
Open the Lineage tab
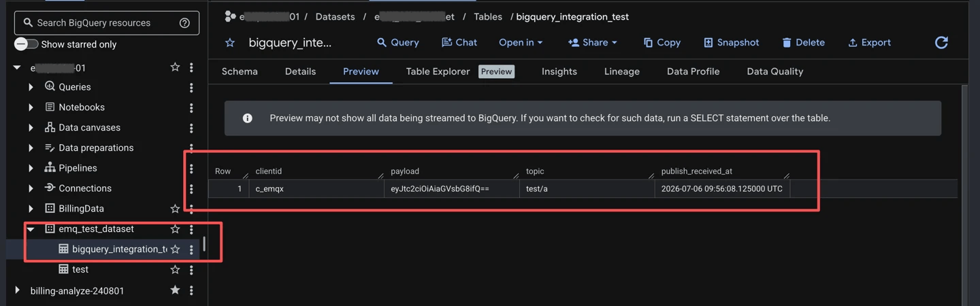pyautogui.click(x=622, y=71)
